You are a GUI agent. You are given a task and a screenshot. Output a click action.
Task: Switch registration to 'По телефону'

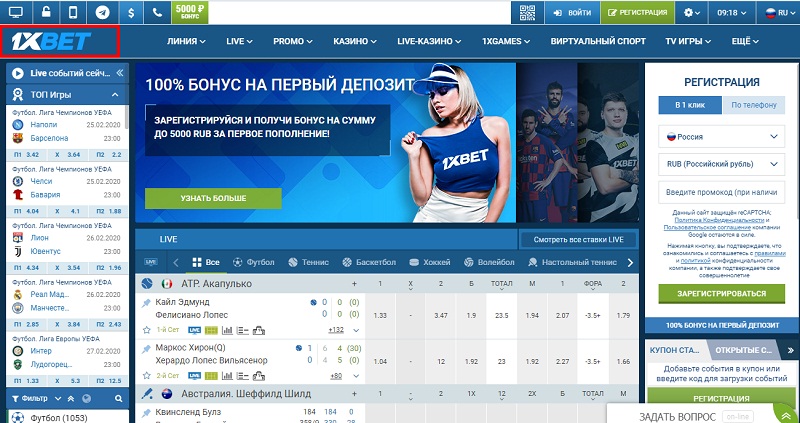[751, 105]
